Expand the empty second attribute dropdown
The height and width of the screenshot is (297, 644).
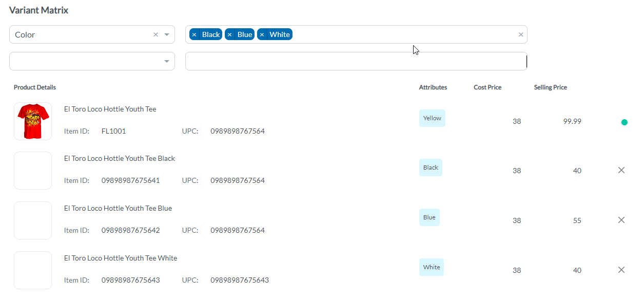[x=166, y=61]
